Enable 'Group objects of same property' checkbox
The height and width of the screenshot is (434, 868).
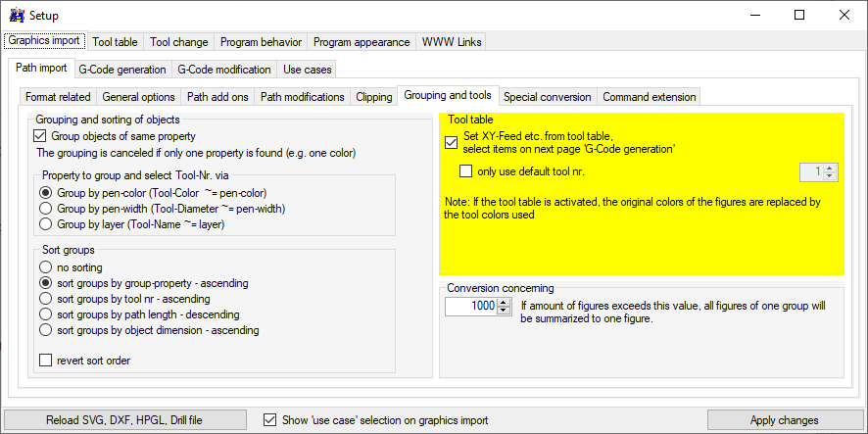tap(41, 136)
